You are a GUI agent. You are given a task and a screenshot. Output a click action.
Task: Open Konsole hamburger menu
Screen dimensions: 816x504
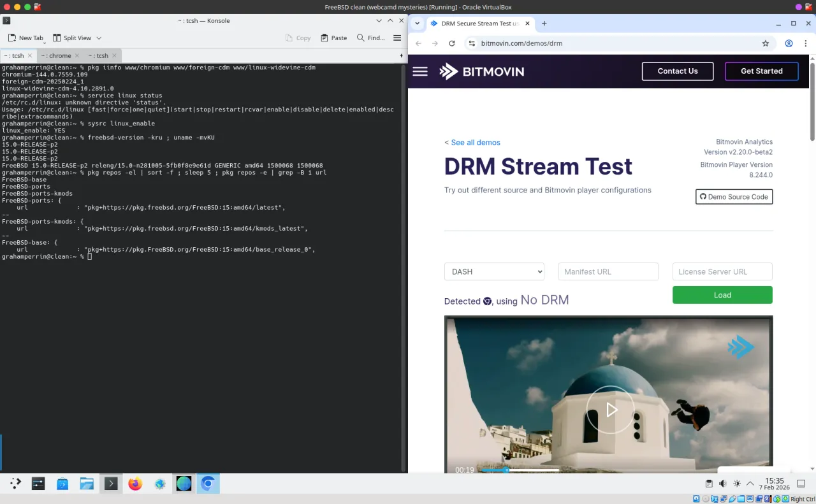click(397, 38)
